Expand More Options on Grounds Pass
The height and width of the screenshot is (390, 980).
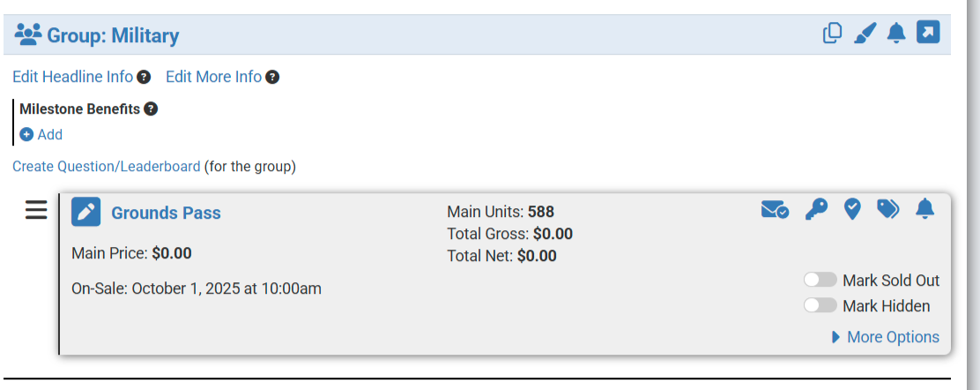(x=886, y=337)
